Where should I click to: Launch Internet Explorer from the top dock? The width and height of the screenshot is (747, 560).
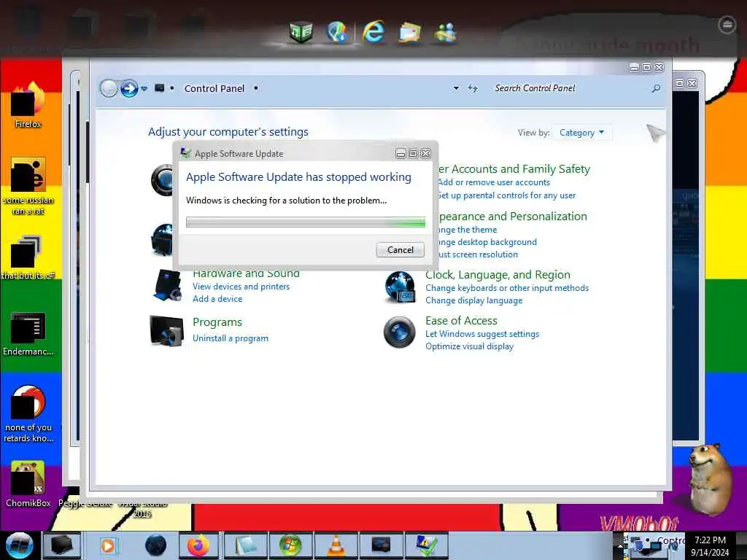(x=373, y=32)
